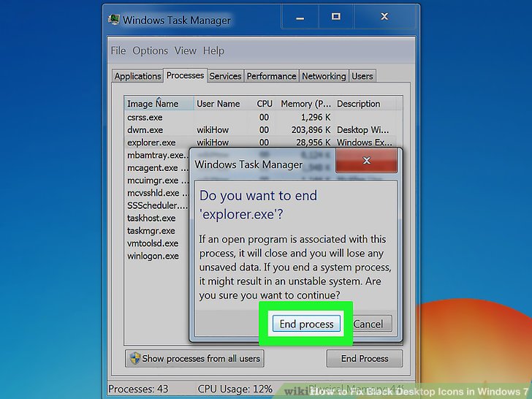Select the taskhost.exe process
The height and width of the screenshot is (399, 532).
151,218
